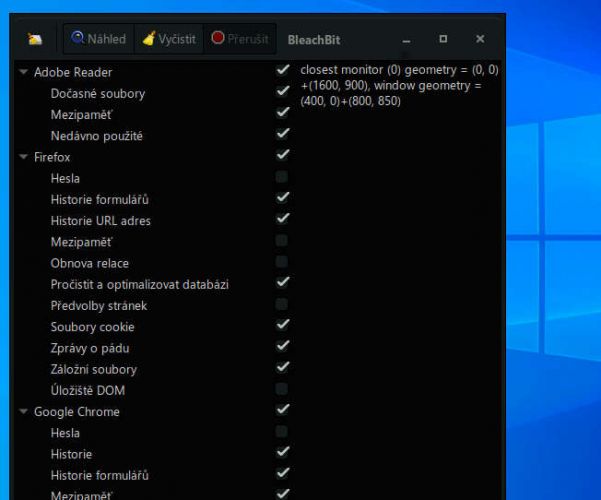Open the BleachBit application menu icon
The width and height of the screenshot is (601, 500).
click(x=35, y=39)
